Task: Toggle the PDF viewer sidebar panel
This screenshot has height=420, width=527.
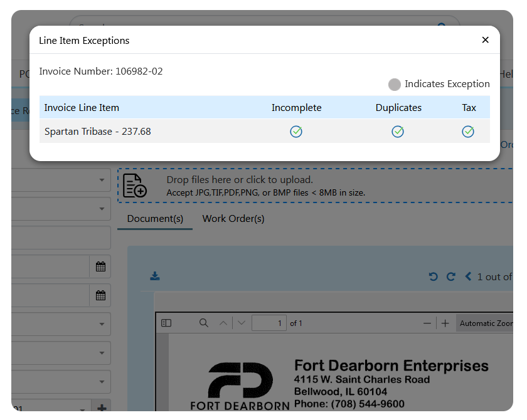Action: tap(166, 322)
